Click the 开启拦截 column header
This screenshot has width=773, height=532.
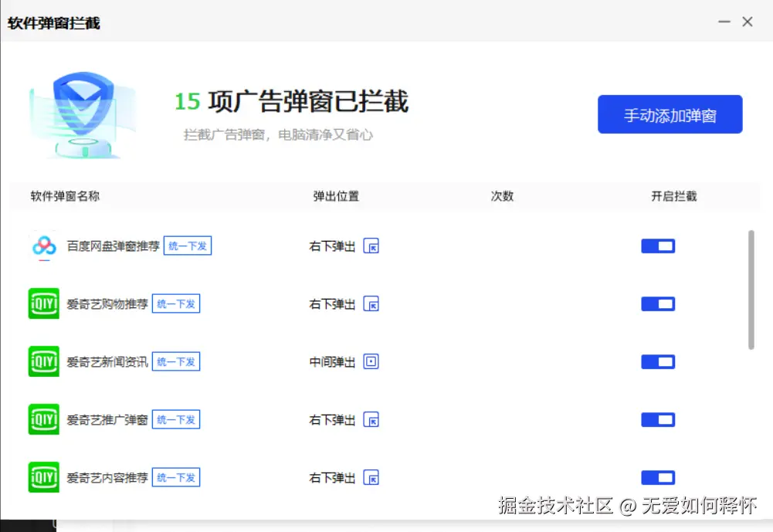point(674,196)
